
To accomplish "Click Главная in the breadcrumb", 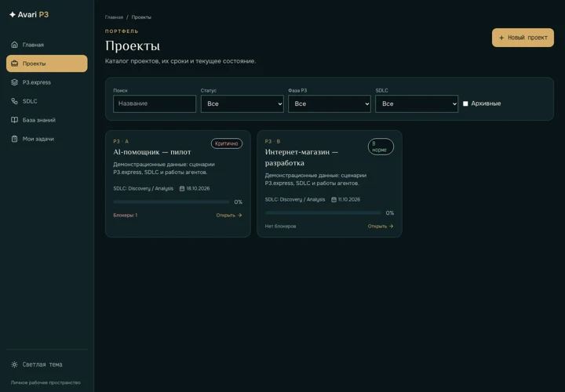I will coord(114,17).
